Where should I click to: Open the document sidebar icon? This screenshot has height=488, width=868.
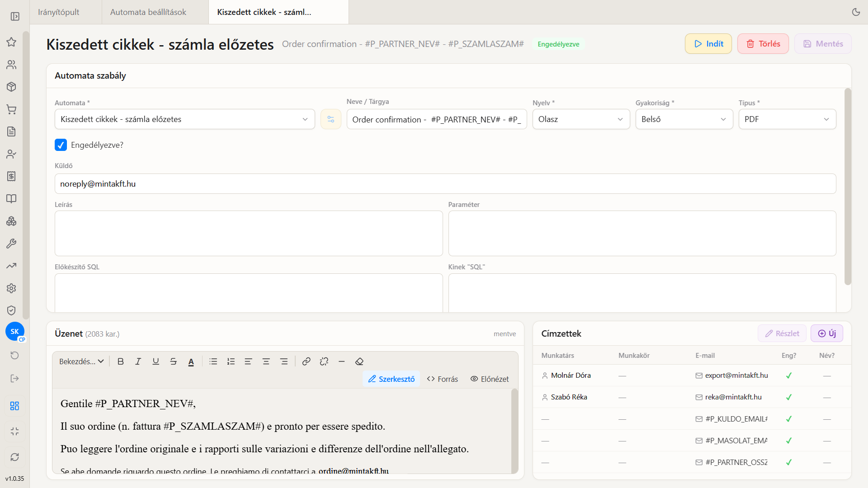(11, 131)
